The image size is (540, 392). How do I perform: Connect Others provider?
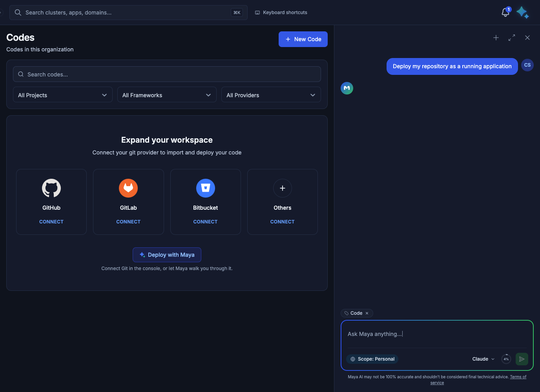(283, 222)
